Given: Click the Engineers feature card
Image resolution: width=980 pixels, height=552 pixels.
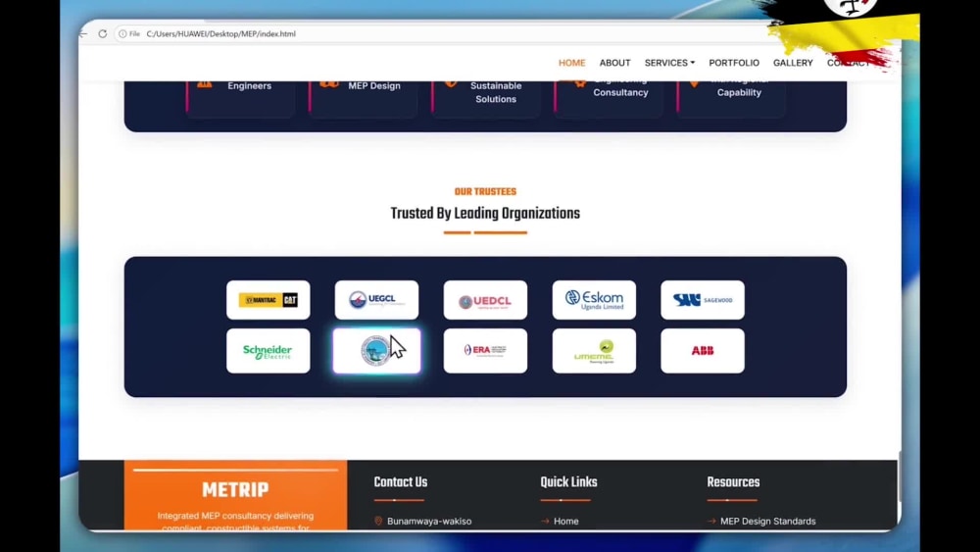Looking at the screenshot, I should (241, 99).
